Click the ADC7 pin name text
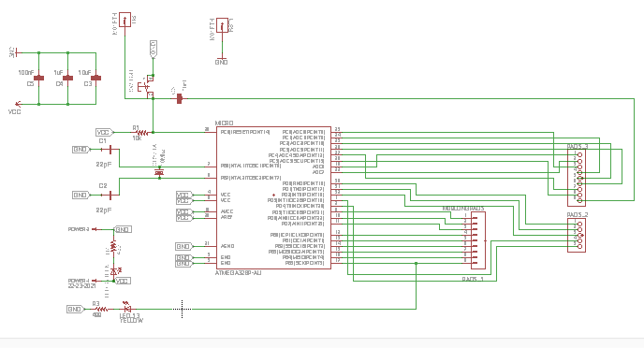The height and width of the screenshot is (348, 644). tap(318, 172)
